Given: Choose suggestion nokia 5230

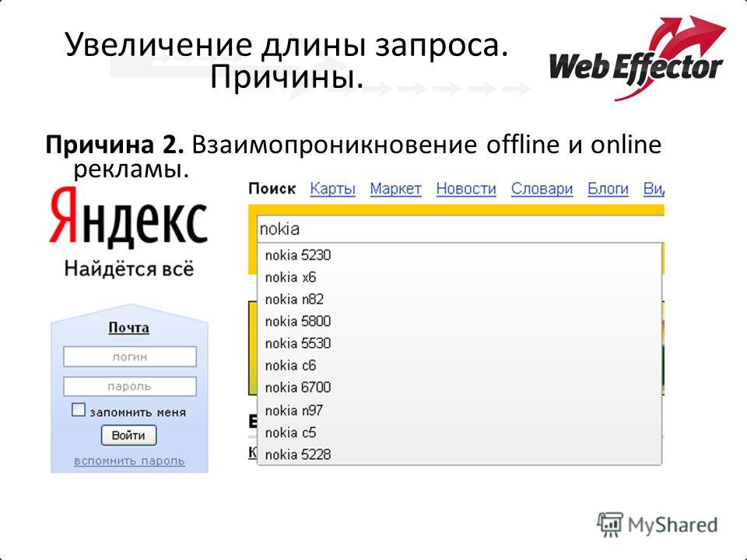Looking at the screenshot, I should point(459,255).
